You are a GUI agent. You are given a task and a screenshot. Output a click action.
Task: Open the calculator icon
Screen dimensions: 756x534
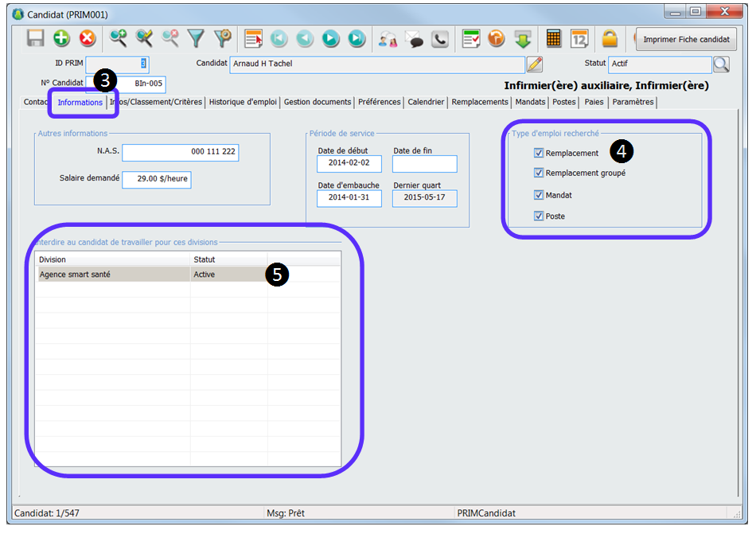tap(554, 38)
